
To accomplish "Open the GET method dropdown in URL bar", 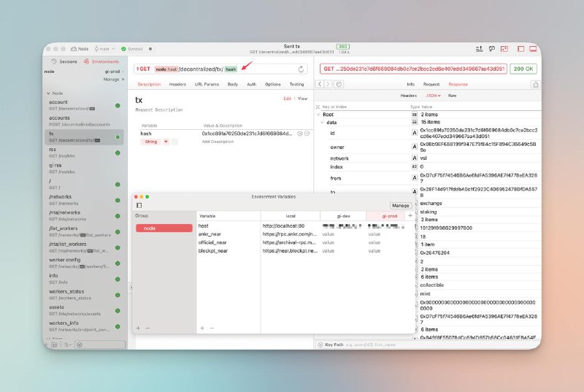I will point(142,69).
